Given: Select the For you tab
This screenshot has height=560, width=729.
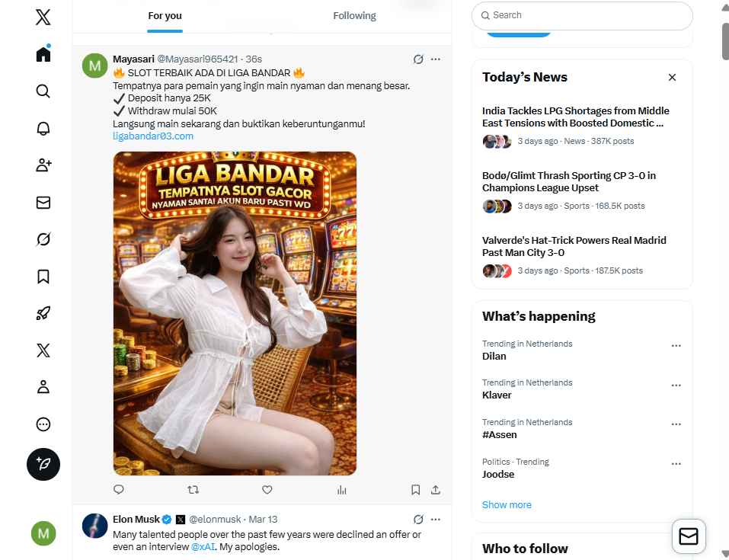Looking at the screenshot, I should pos(165,16).
